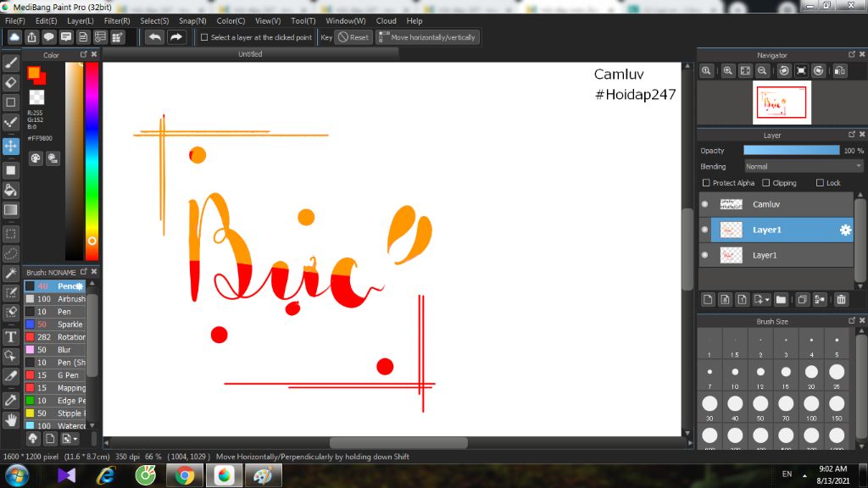Select the Dot tool below the Eraser
868x488 pixels.
point(10,103)
